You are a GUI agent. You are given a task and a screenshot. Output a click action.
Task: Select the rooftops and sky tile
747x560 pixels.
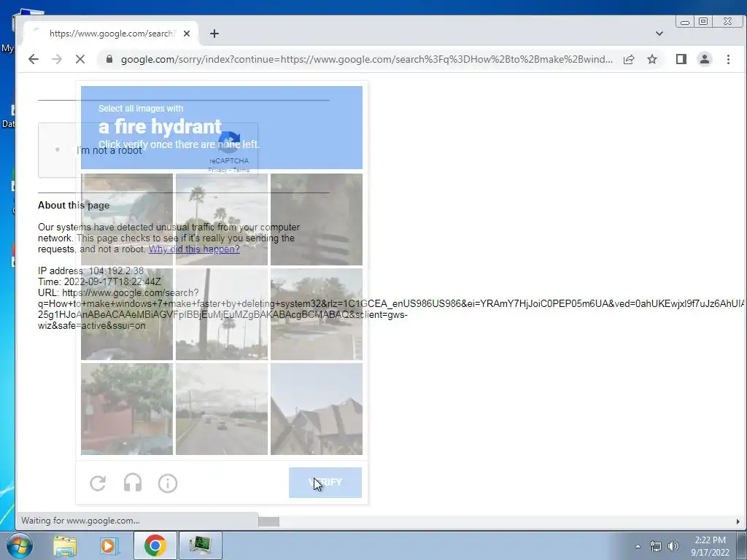click(x=317, y=409)
